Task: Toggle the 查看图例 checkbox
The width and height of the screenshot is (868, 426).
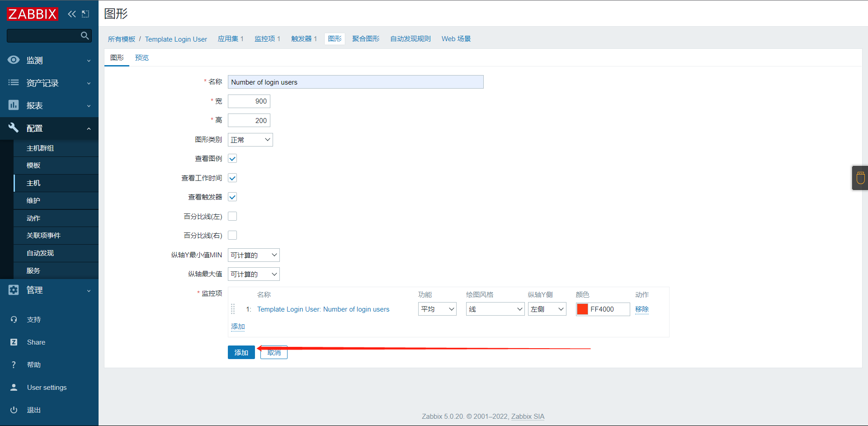Action: 232,159
